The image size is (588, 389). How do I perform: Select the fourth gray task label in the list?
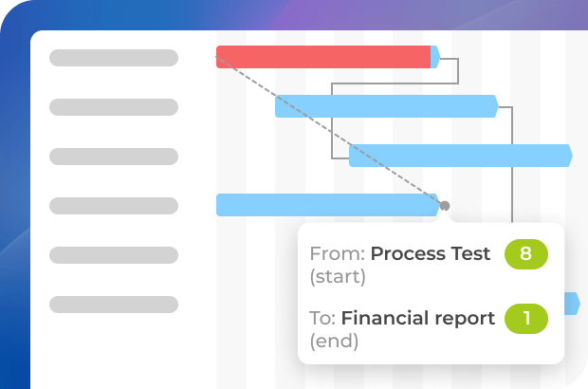point(114,206)
